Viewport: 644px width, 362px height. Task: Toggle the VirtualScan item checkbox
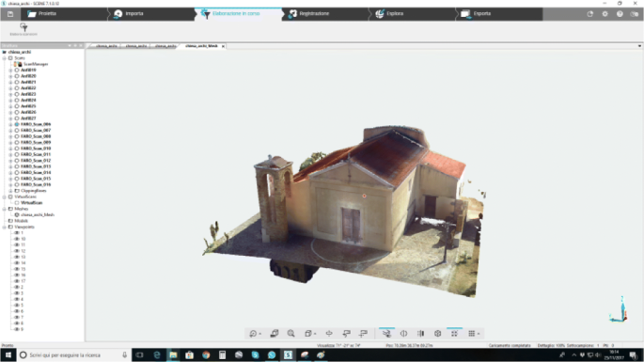pos(17,203)
